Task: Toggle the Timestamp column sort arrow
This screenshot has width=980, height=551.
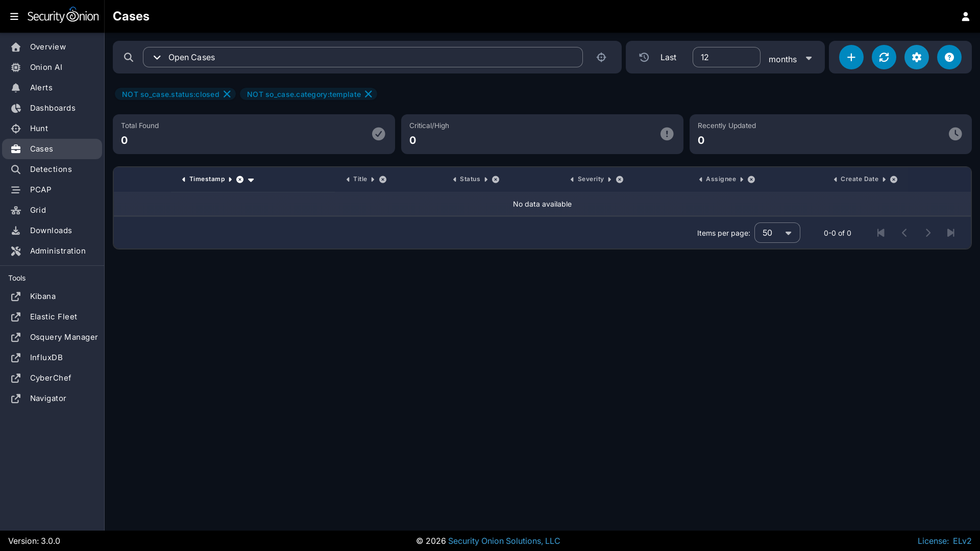Action: tap(251, 180)
